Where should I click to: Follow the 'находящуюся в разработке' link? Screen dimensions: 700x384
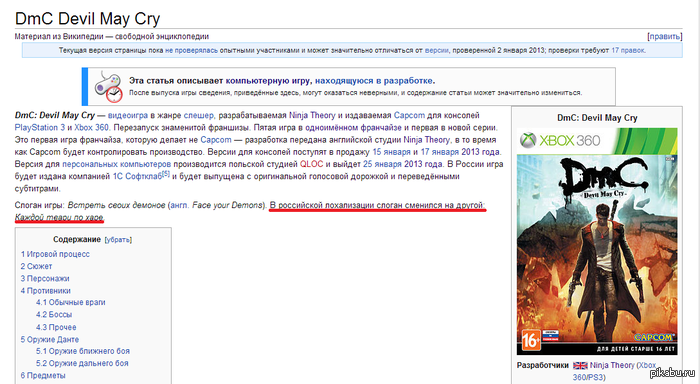(x=374, y=81)
